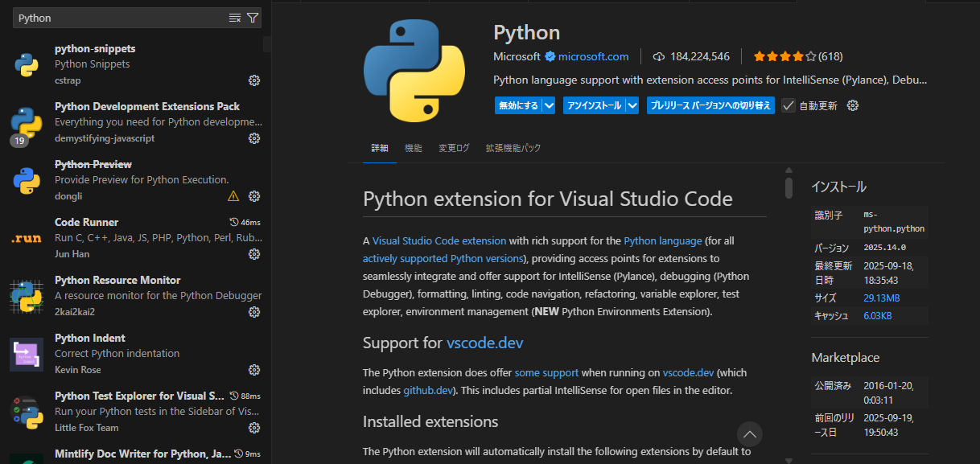Open the gear for Python Indent extension
The width and height of the screenshot is (980, 464).
(254, 370)
